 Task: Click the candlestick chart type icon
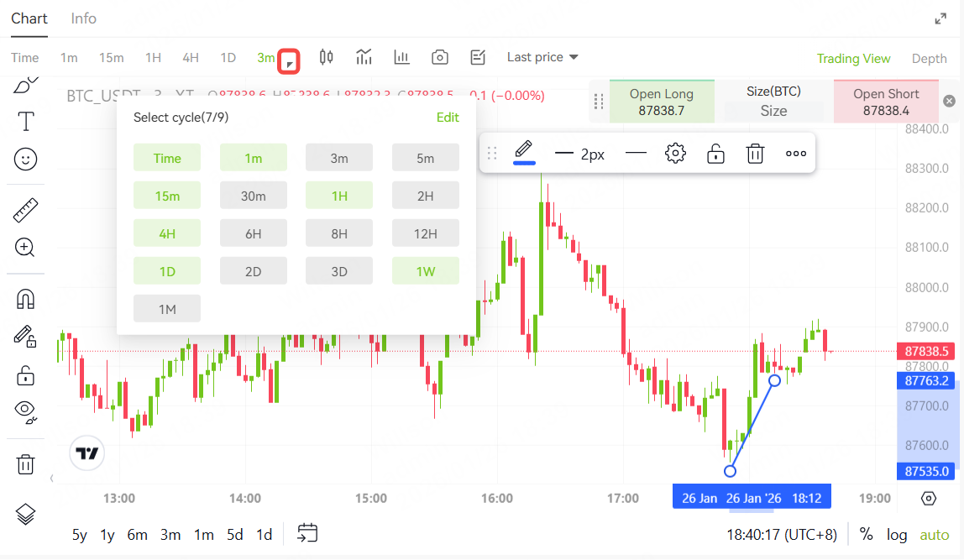[326, 57]
